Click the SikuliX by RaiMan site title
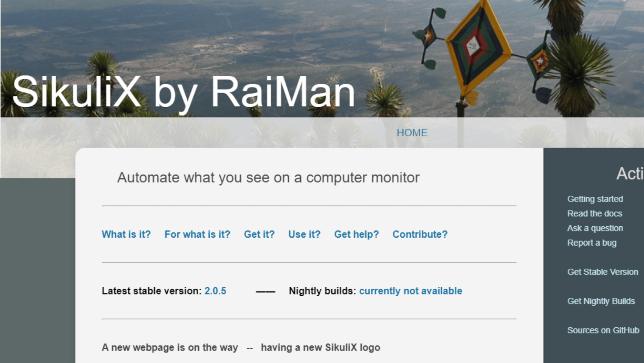The image size is (644, 363). pyautogui.click(x=184, y=92)
